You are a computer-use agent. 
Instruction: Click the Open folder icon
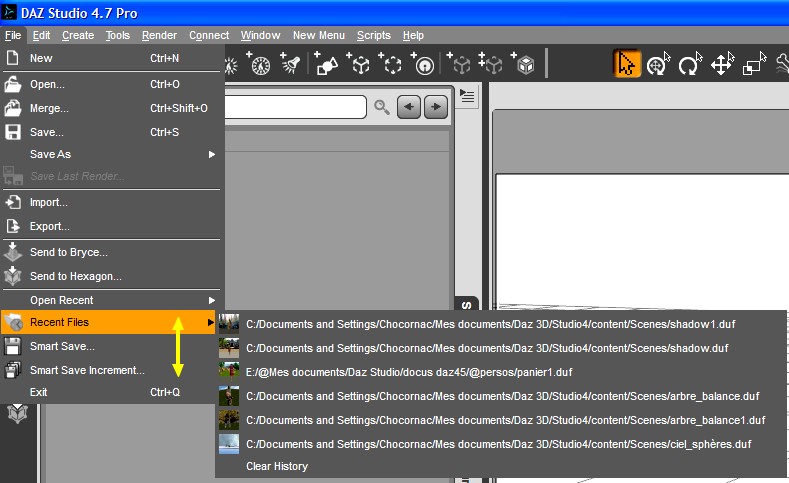[13, 84]
